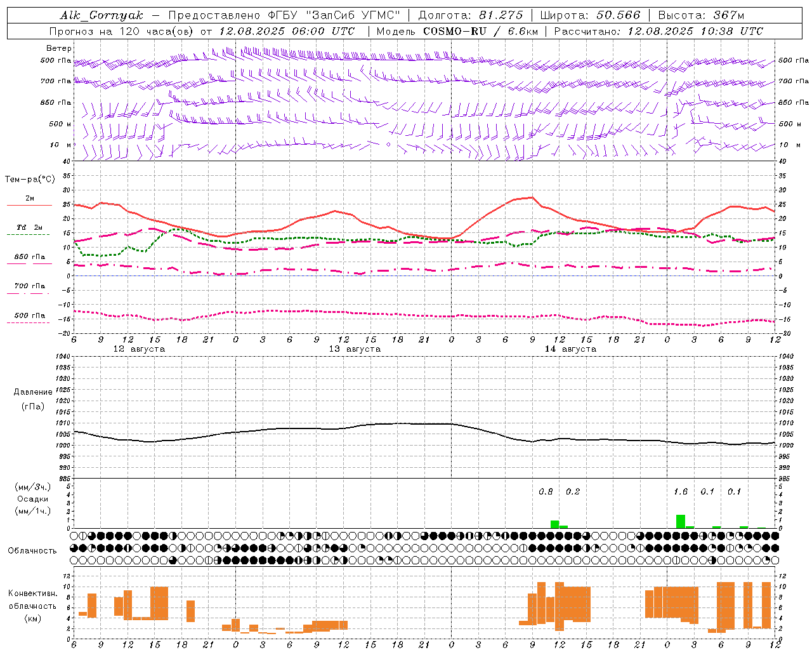Click the green precipitation bar under 0.8
The height and width of the screenshot is (650, 812).
[x=554, y=524]
